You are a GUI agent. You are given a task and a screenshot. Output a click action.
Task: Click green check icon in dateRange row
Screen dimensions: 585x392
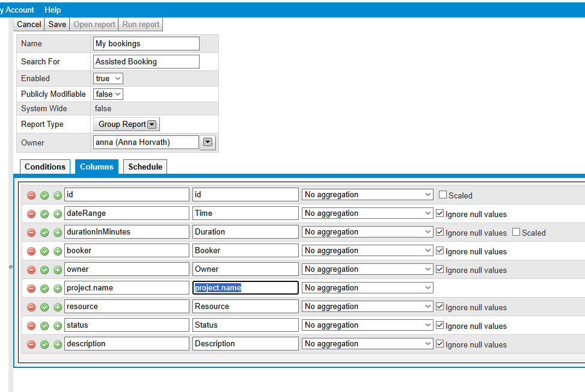(44, 214)
